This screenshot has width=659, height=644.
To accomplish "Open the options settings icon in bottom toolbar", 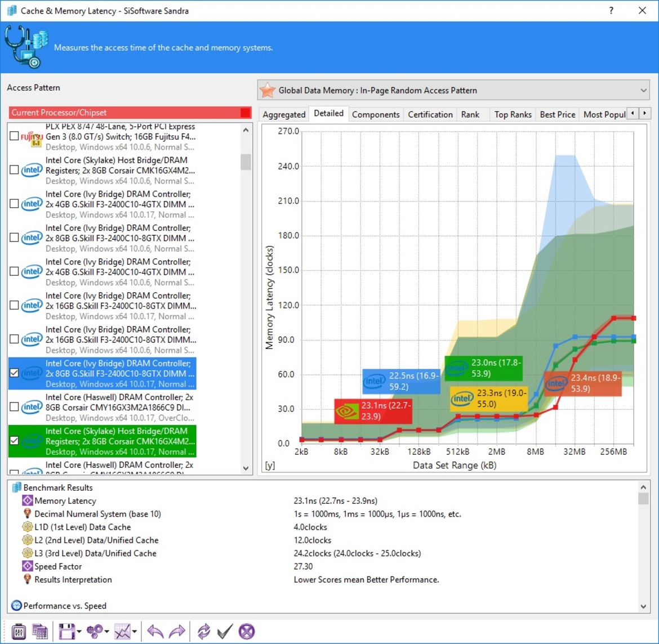I will 19,632.
